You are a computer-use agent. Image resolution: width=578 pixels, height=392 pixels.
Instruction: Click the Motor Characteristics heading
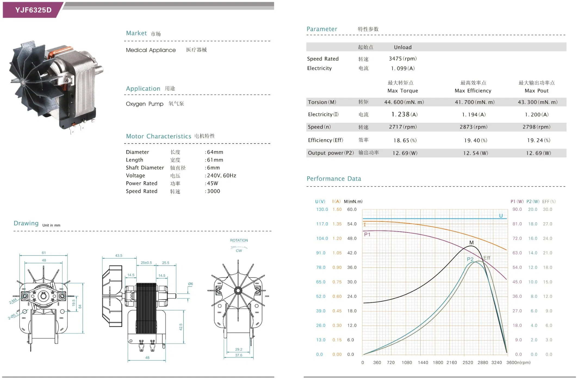pyautogui.click(x=159, y=136)
